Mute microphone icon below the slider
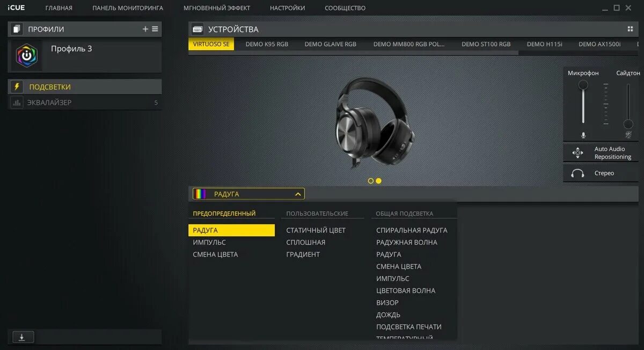 [x=583, y=135]
